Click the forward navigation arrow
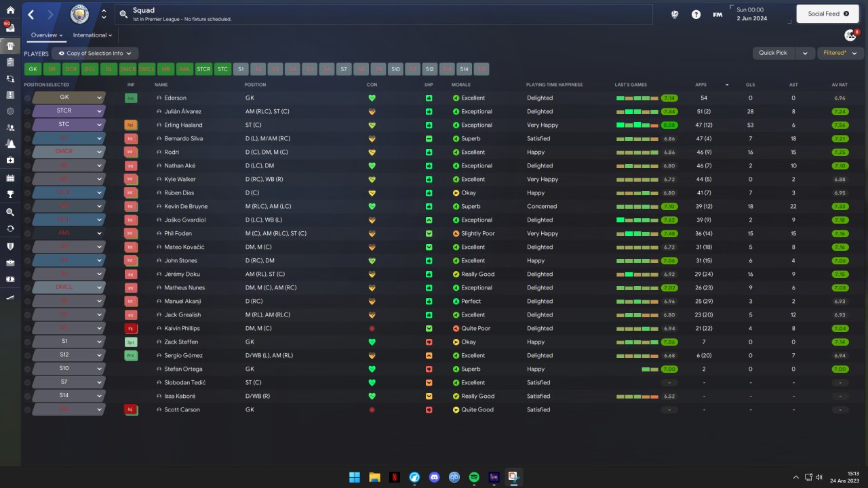Image resolution: width=868 pixels, height=488 pixels. coord(51,14)
